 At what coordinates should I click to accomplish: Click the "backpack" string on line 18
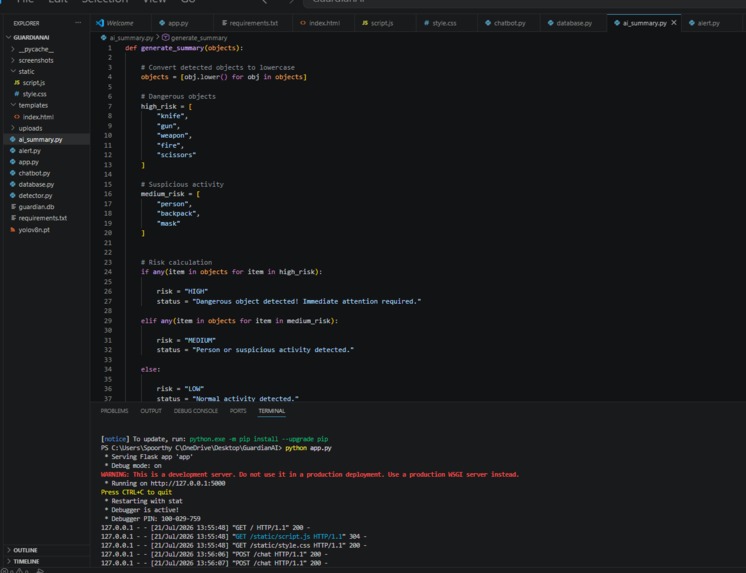(x=177, y=213)
